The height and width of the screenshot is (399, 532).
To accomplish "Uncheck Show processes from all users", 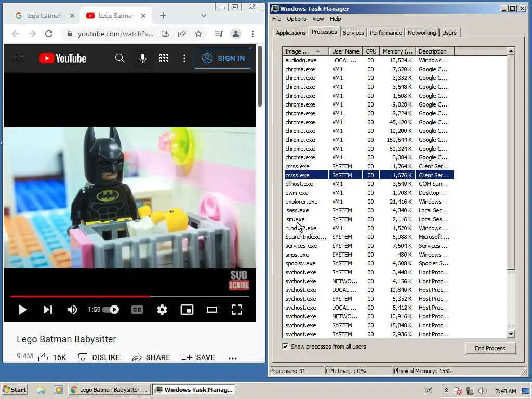I will tap(285, 347).
